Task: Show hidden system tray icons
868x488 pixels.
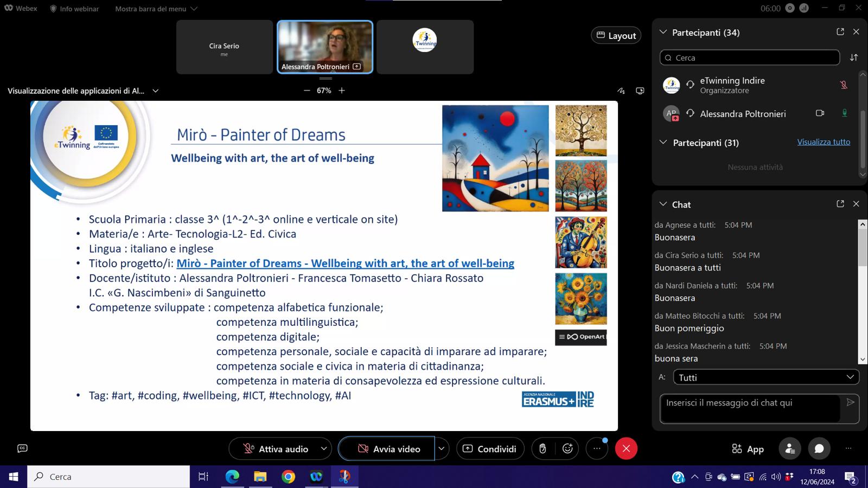Action: (x=694, y=477)
